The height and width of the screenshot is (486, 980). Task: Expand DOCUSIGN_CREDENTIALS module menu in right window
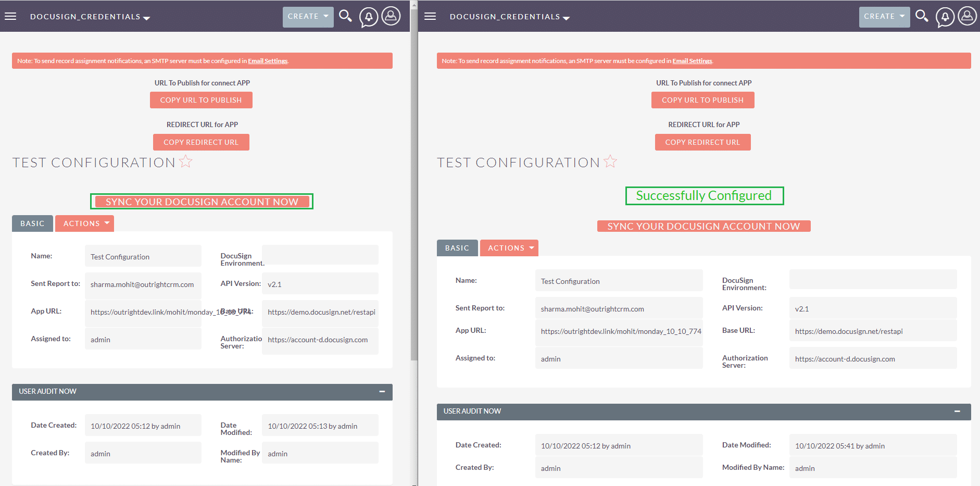(510, 17)
